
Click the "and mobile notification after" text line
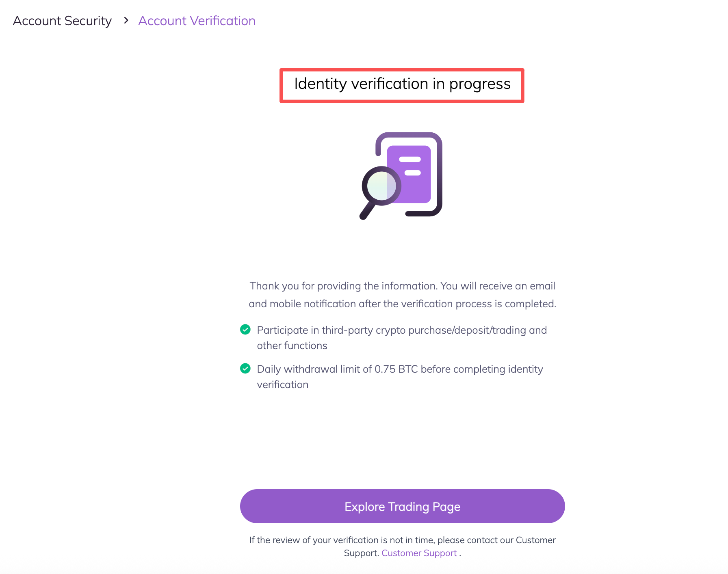(x=402, y=304)
